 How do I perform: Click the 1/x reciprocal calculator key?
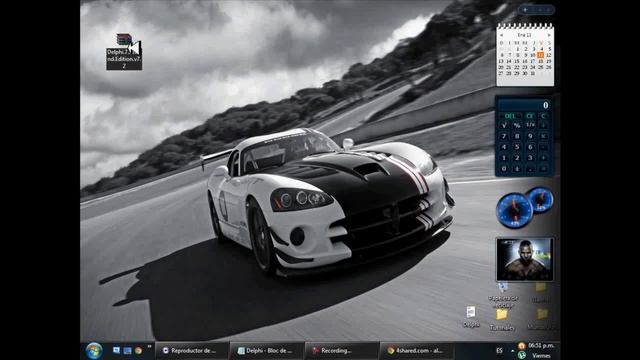(530, 125)
